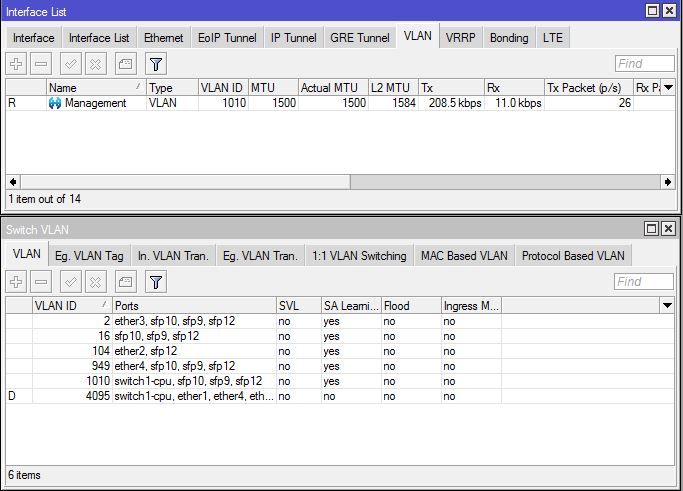Open the MAC Based VLAN tab
This screenshot has height=491, width=683.
coord(464,256)
